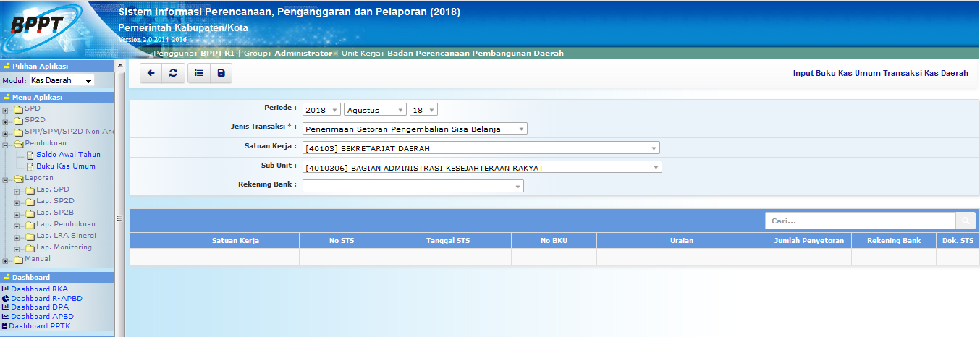Click the save disk icon
Image resolution: width=980 pixels, height=337 pixels.
click(x=221, y=73)
